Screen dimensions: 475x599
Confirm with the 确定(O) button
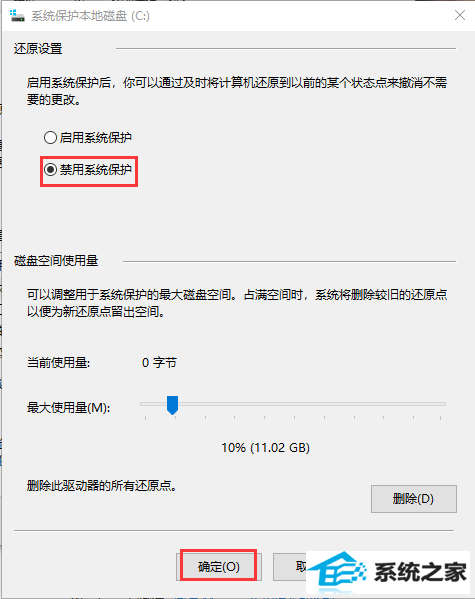219,567
